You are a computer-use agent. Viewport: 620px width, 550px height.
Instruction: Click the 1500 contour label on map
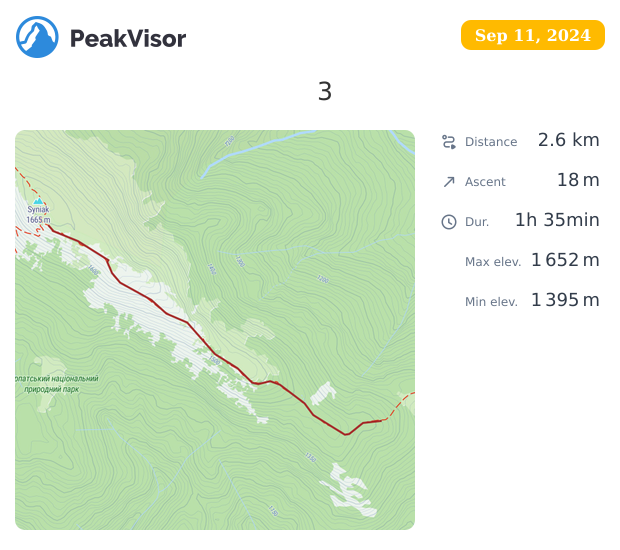point(215,360)
